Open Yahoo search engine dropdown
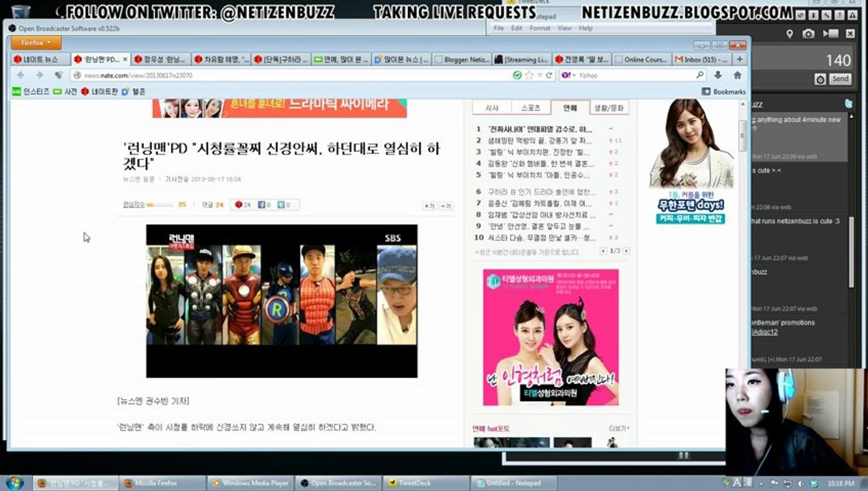This screenshot has width=868, height=491. 569,75
